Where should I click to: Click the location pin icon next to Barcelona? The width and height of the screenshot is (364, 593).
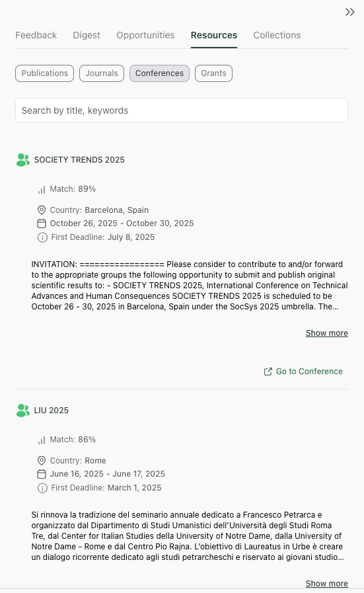click(x=42, y=210)
